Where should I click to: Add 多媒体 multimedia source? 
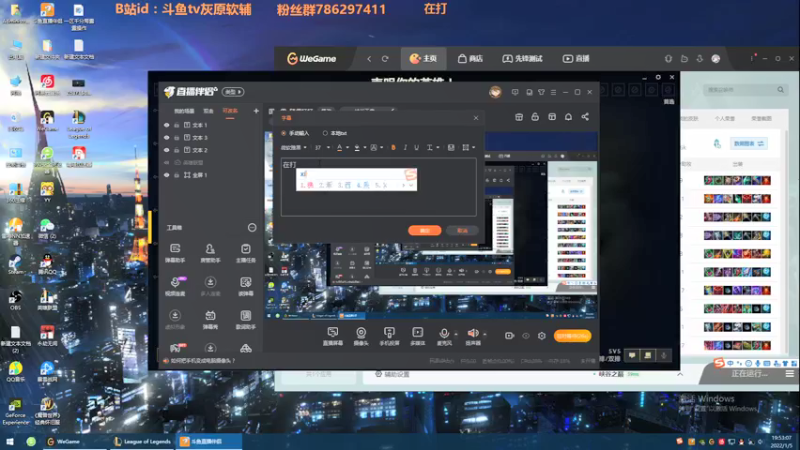pos(417,337)
